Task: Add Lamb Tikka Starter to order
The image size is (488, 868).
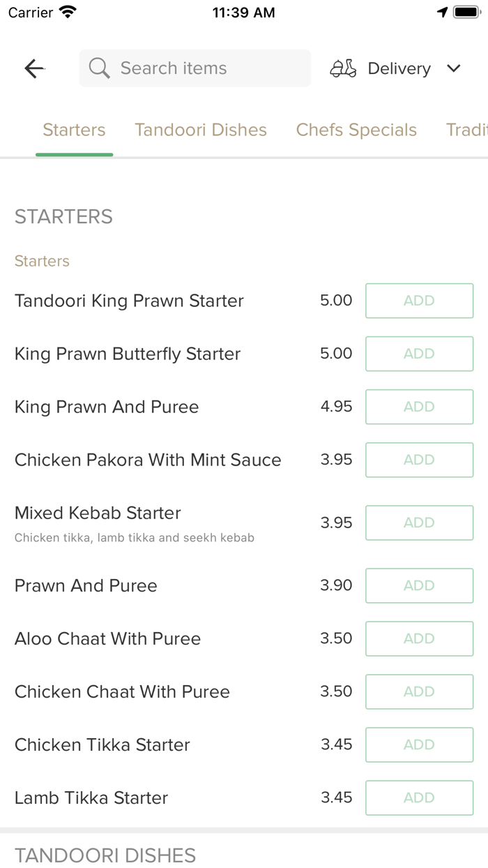Action: (x=419, y=798)
